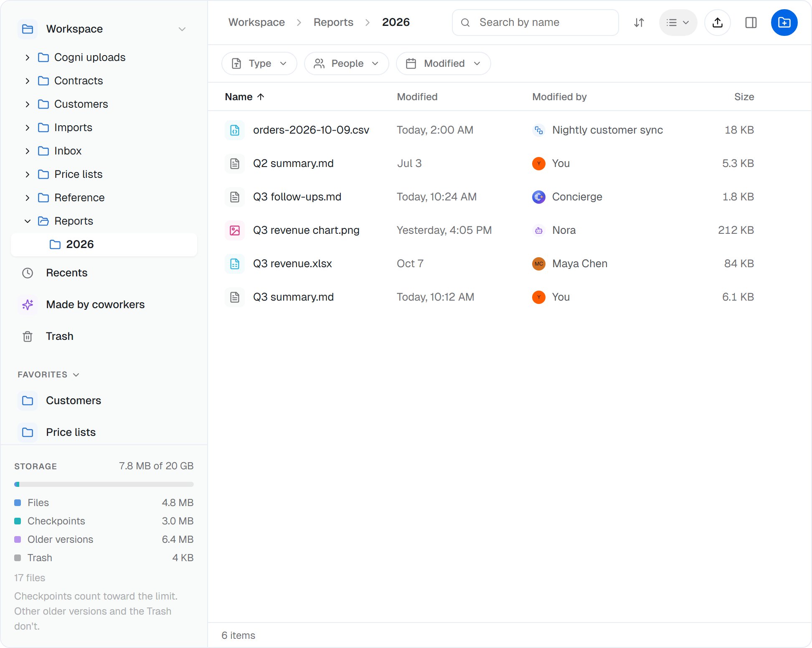Open Trash in the sidebar

pyautogui.click(x=104, y=337)
